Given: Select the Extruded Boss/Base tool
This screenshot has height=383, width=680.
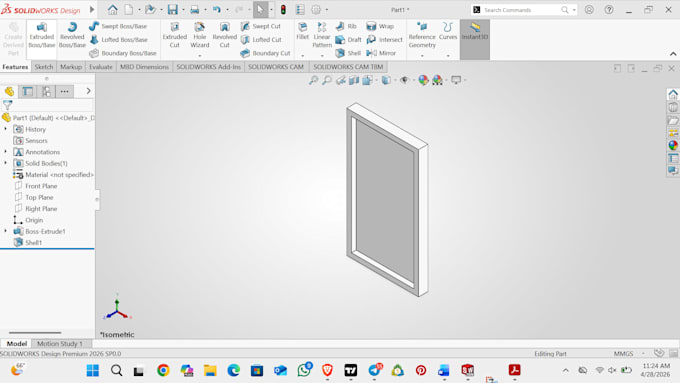Looking at the screenshot, I should (x=42, y=35).
